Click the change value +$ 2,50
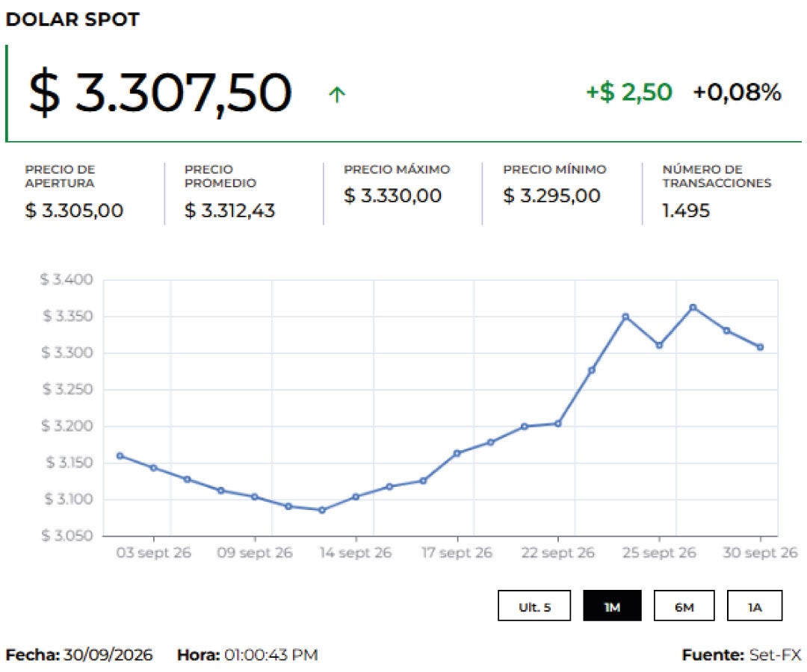Screen dimensions: 807x672 tap(629, 93)
